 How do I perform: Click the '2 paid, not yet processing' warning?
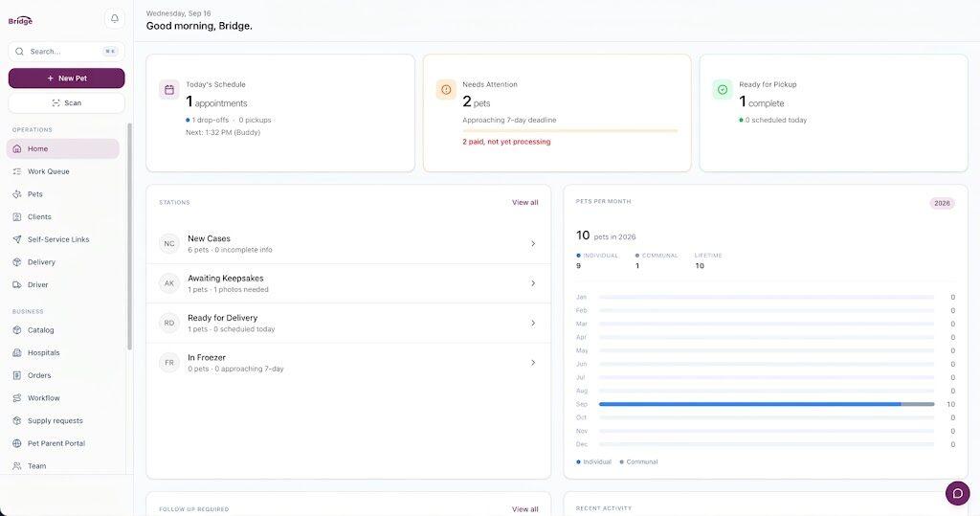pos(506,142)
